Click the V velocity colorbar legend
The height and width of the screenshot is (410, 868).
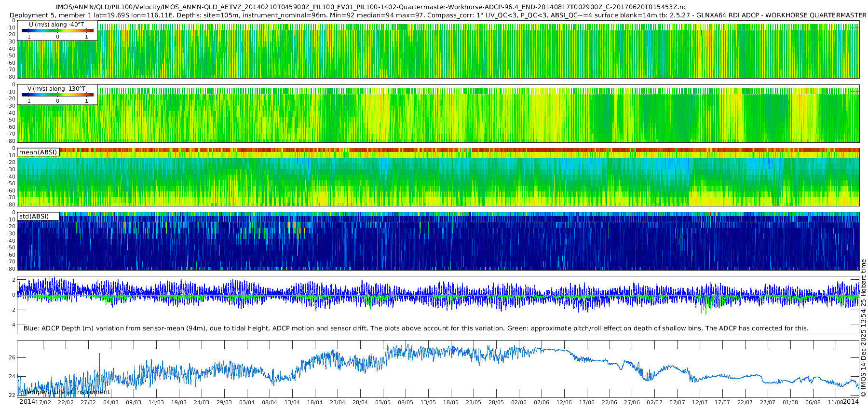[57, 95]
